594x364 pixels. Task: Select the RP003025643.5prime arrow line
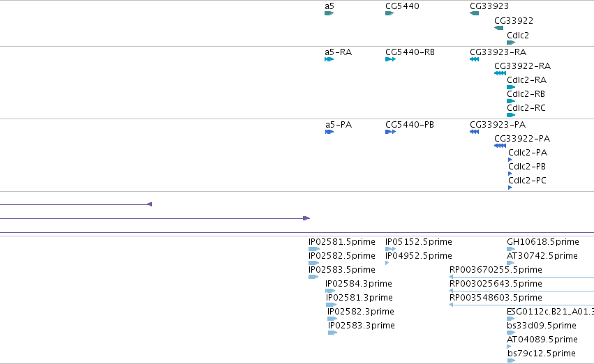click(x=521, y=291)
